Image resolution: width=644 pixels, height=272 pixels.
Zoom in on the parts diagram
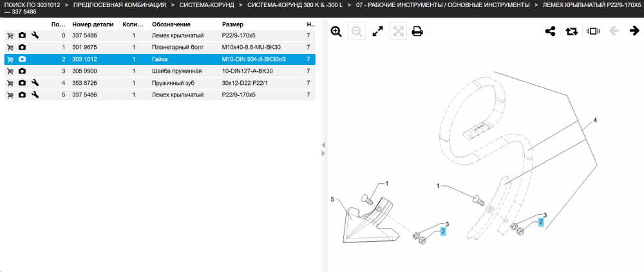336,31
